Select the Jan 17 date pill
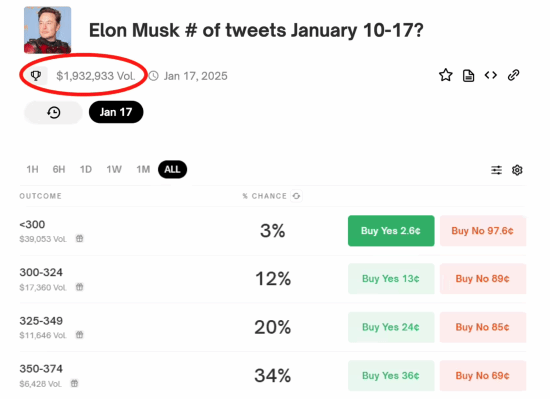Screen dimensions: 550x399 tap(116, 112)
